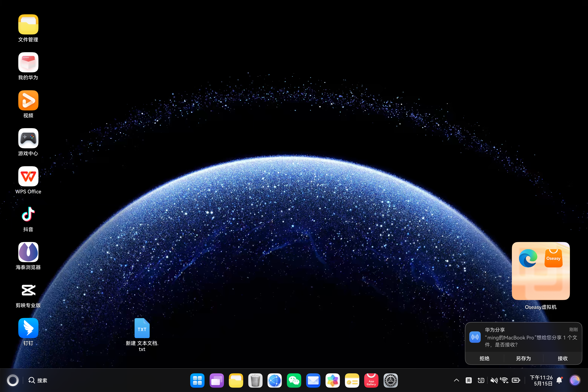
Task: Select the 剪映专业版 desktop icon
Action: (x=28, y=290)
